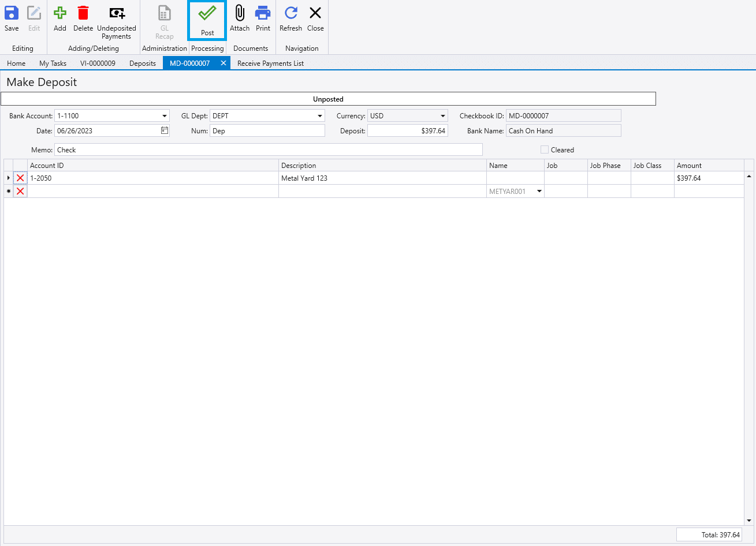Open the METYAR001 name dropdown

point(539,191)
